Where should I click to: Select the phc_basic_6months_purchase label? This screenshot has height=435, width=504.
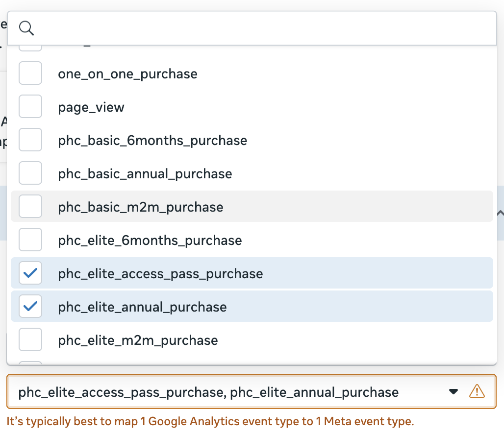pyautogui.click(x=152, y=141)
